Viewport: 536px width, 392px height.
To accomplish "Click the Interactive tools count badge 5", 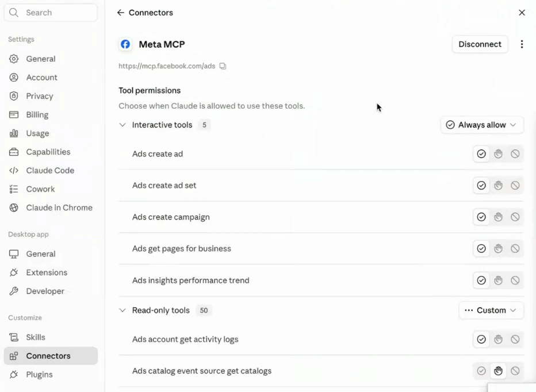I will point(204,125).
